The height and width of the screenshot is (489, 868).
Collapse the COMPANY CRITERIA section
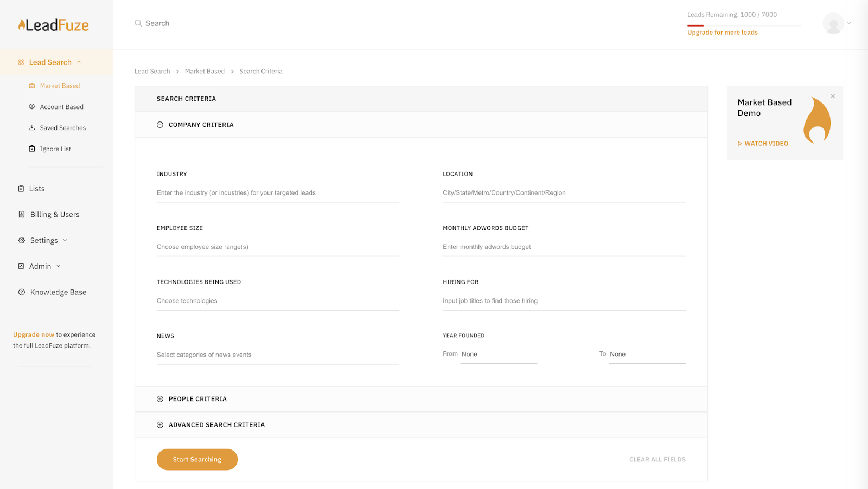[x=159, y=124]
